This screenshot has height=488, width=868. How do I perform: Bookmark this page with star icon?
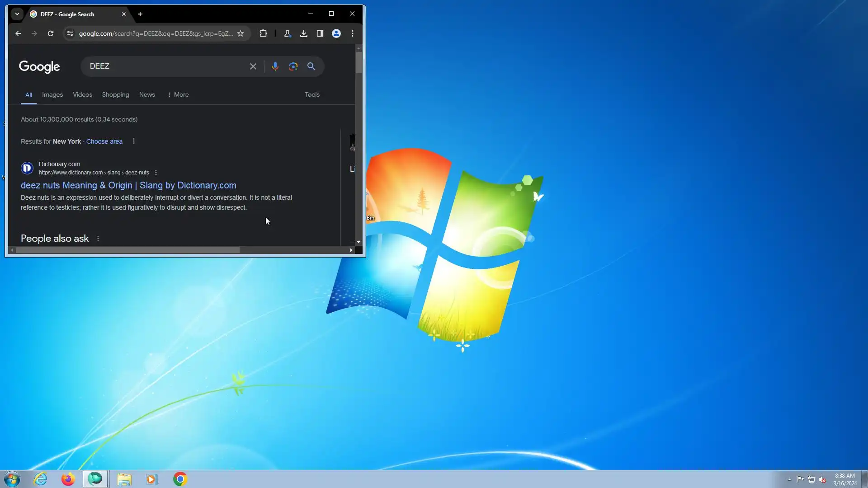(241, 33)
